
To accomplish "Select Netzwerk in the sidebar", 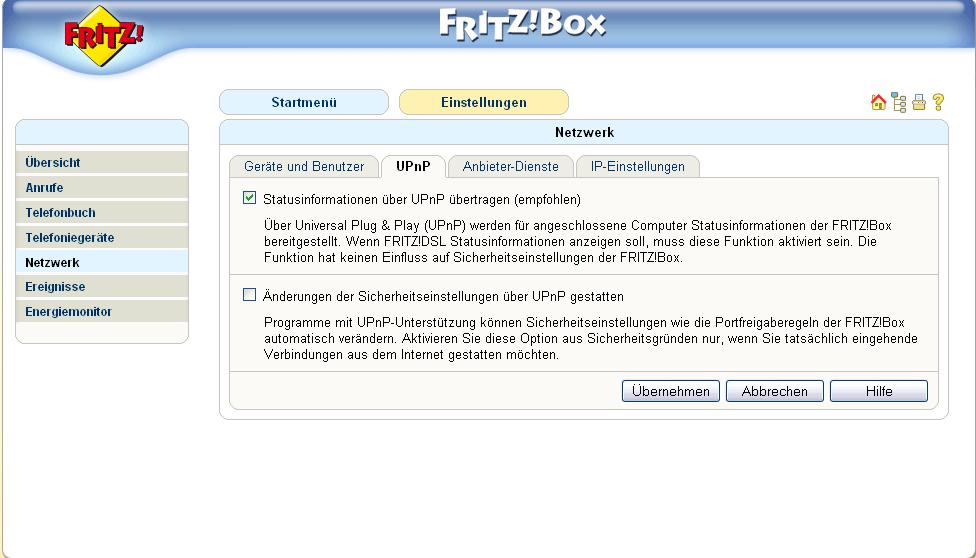I will click(x=102, y=262).
